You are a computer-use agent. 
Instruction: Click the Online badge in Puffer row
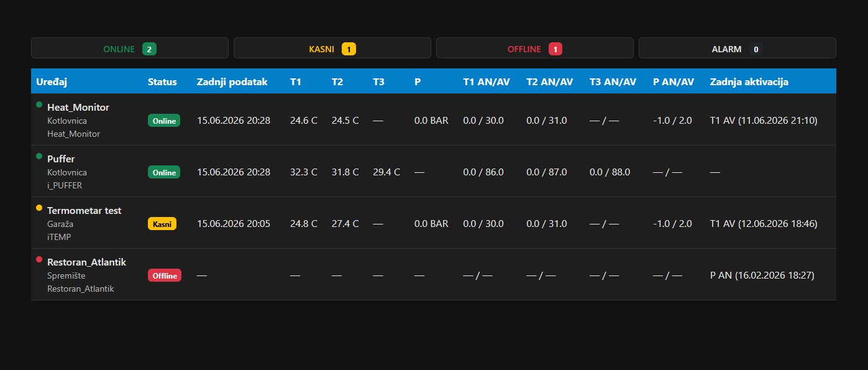[164, 172]
